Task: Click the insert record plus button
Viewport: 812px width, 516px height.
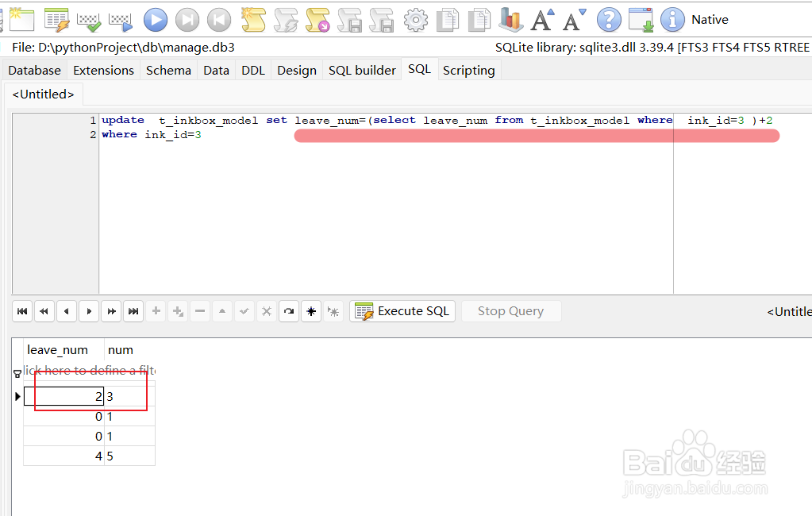Action: point(156,311)
